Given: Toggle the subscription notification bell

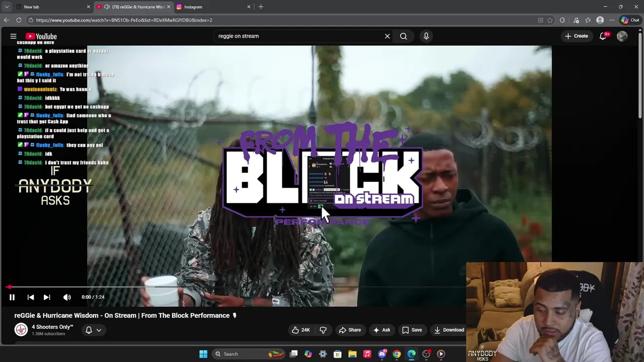Looking at the screenshot, I should tap(89, 330).
